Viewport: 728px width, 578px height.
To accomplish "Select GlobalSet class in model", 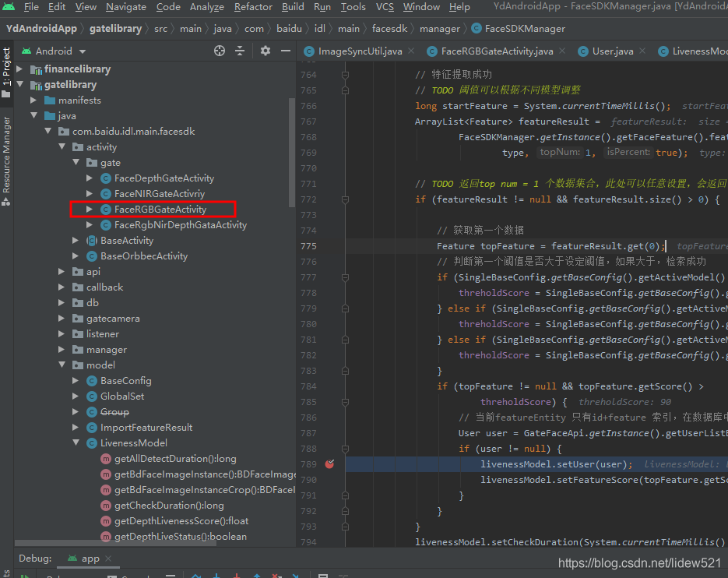I will [122, 396].
